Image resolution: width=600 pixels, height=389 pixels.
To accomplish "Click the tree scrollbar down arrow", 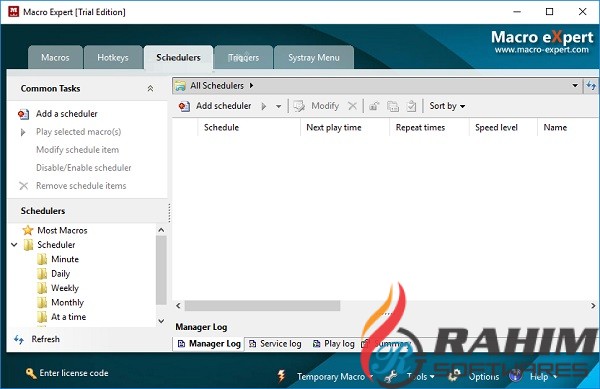I will tap(161, 321).
